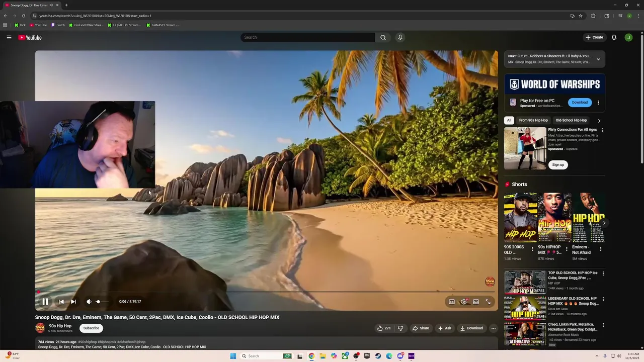This screenshot has width=644, height=362.
Task: Expand the Next-up mix playlist chevron
Action: (x=598, y=59)
